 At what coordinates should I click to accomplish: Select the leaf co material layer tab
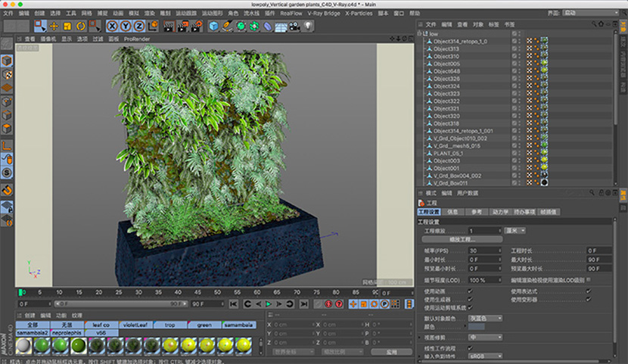pyautogui.click(x=101, y=325)
